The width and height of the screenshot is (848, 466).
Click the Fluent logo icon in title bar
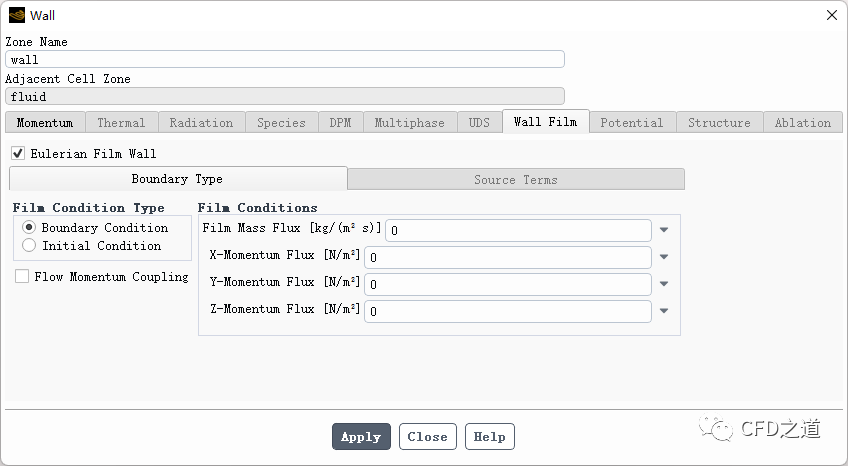tap(17, 15)
